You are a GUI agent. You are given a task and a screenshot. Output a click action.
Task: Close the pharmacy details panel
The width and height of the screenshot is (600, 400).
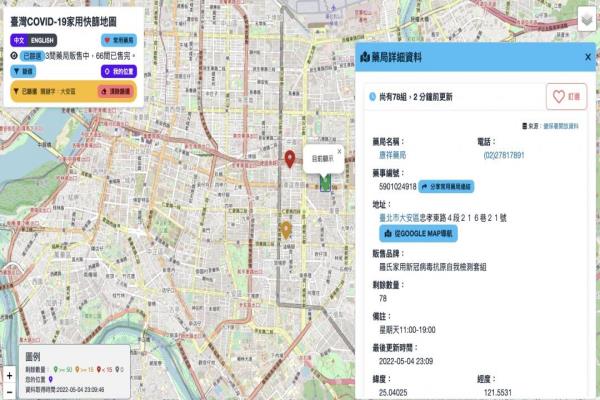point(588,57)
